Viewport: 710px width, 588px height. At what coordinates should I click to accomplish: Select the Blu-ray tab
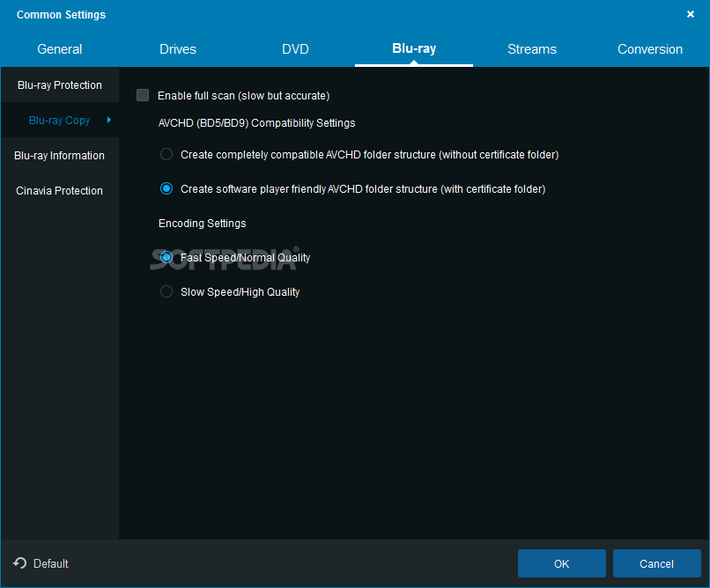(414, 48)
